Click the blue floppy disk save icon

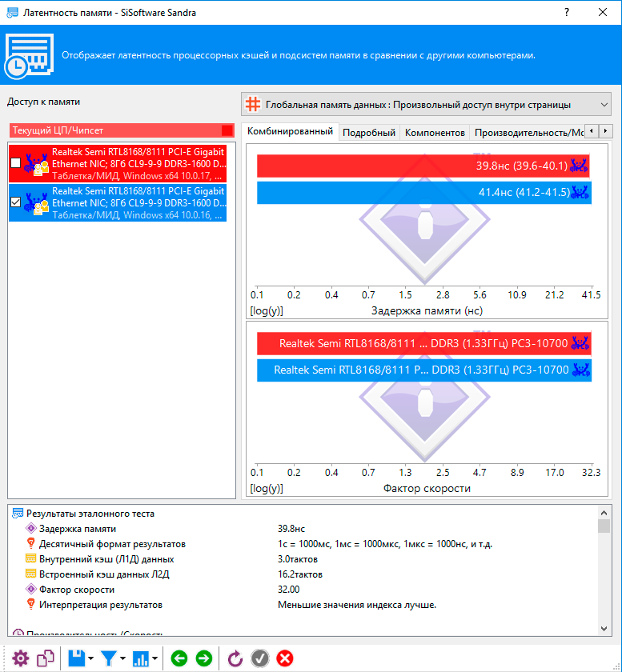pos(77,658)
